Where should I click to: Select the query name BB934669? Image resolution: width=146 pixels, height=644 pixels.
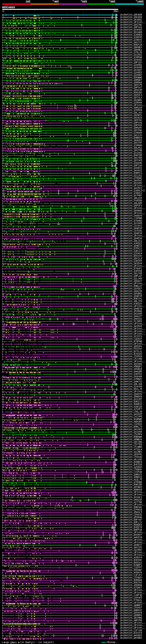coord(8,8)
